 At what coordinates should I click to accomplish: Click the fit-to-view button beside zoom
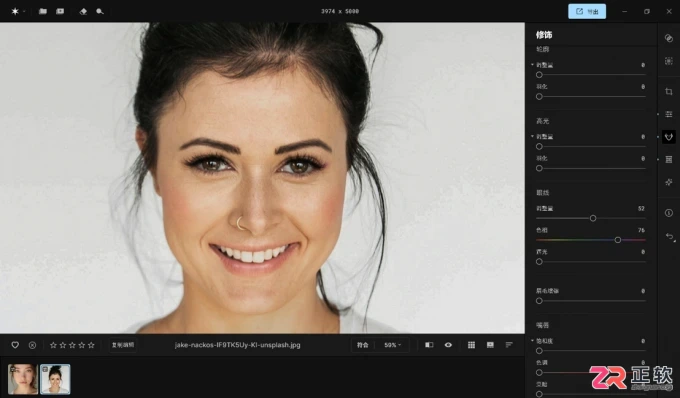363,345
